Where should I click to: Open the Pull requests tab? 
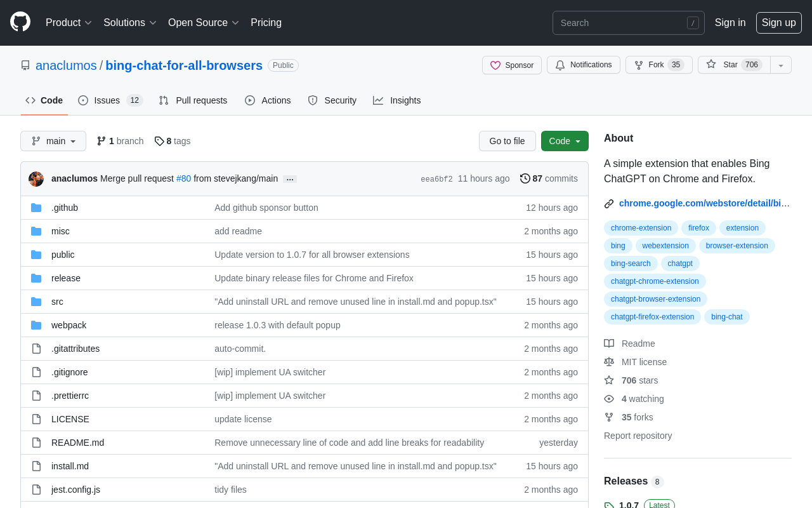pyautogui.click(x=193, y=100)
